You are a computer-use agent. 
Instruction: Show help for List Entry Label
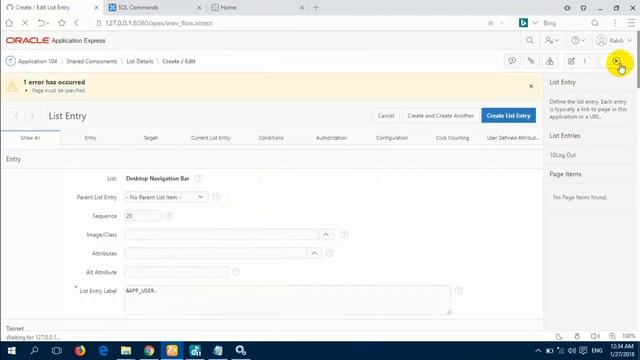[459, 291]
